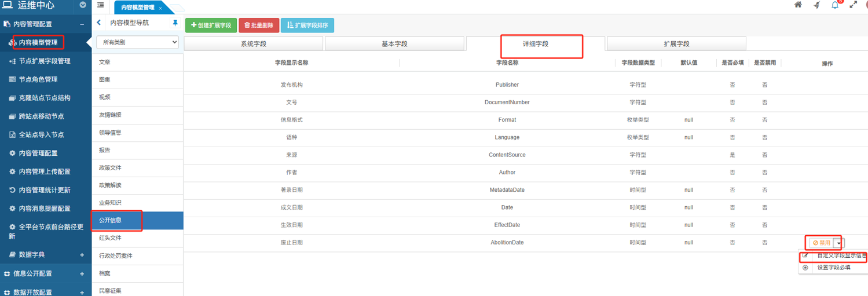This screenshot has height=296, width=868.
Task: Switch to the 扩展字段 tab
Action: click(x=676, y=44)
